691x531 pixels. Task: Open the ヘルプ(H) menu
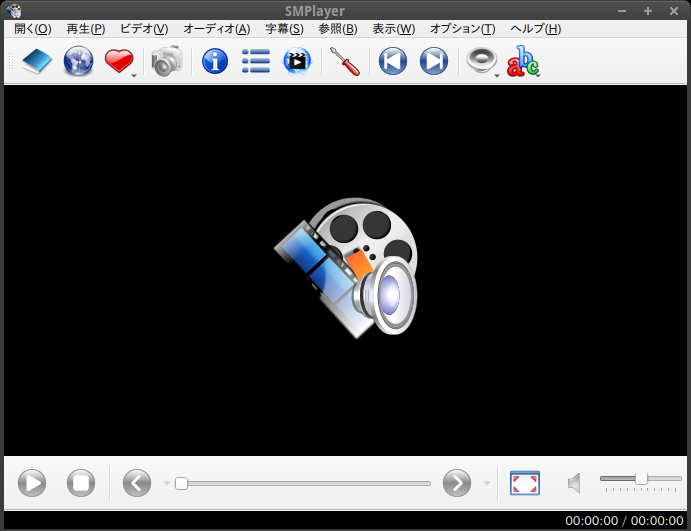(535, 29)
